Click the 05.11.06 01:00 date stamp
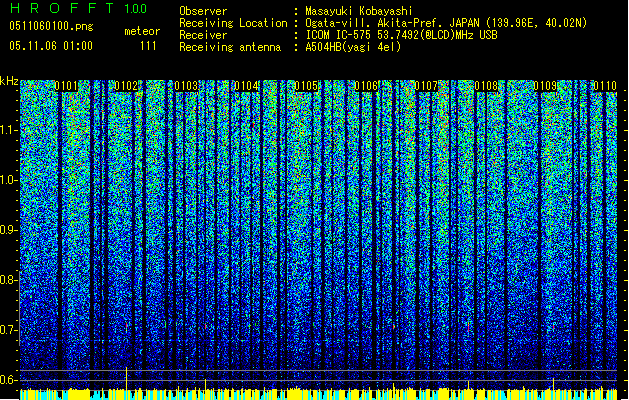This screenshot has width=629, height=400. pos(50,45)
